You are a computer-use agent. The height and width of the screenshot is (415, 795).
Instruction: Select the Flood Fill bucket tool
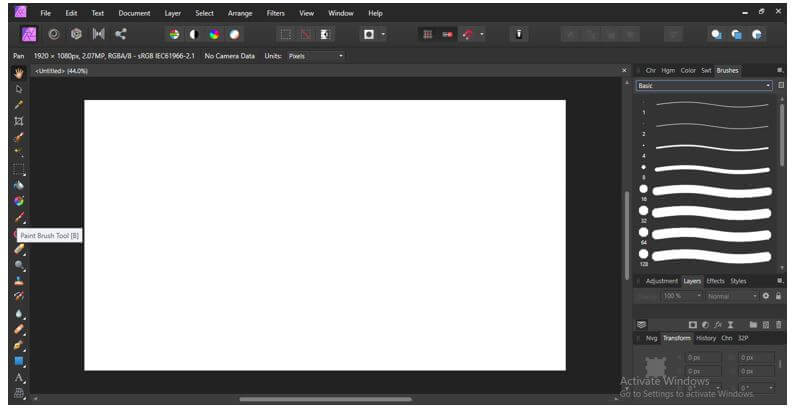tap(19, 185)
